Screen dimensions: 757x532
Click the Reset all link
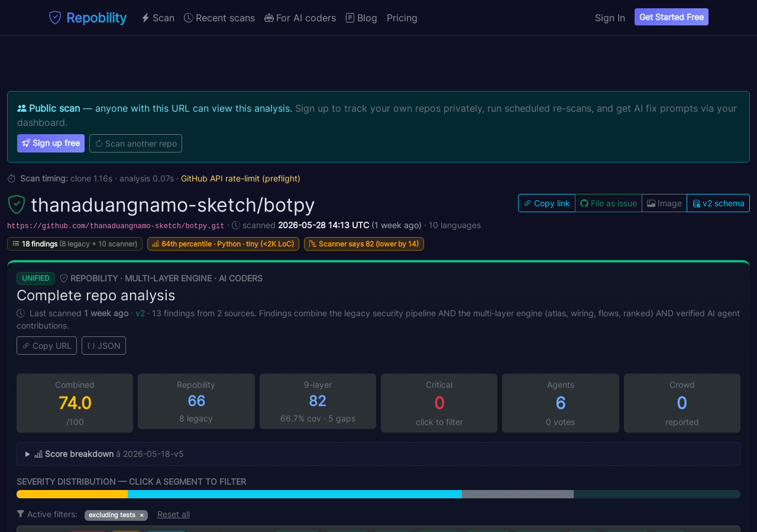(173, 514)
